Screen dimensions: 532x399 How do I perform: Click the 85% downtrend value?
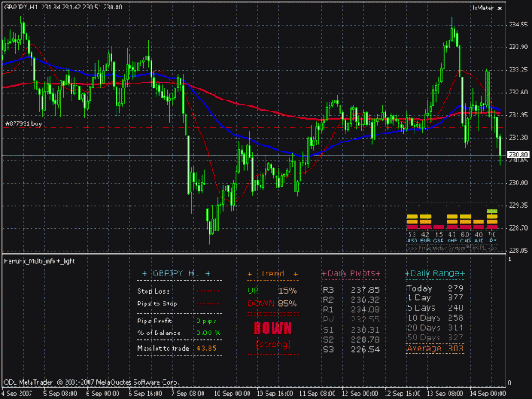coord(288,304)
